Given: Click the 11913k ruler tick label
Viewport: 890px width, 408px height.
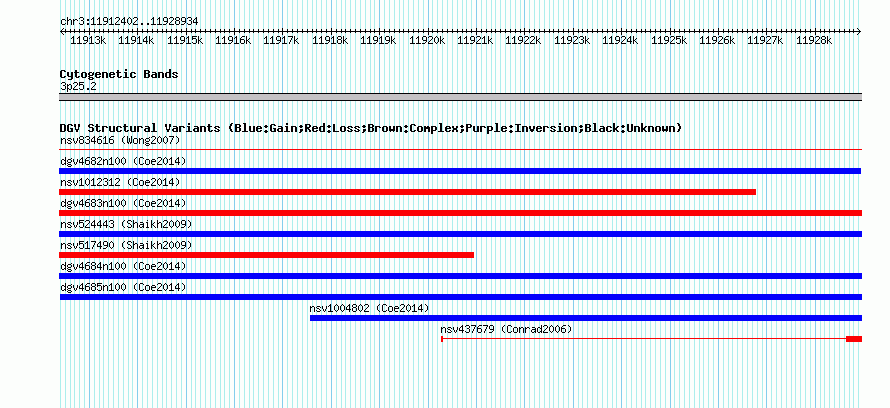Looking at the screenshot, I should [x=88, y=40].
